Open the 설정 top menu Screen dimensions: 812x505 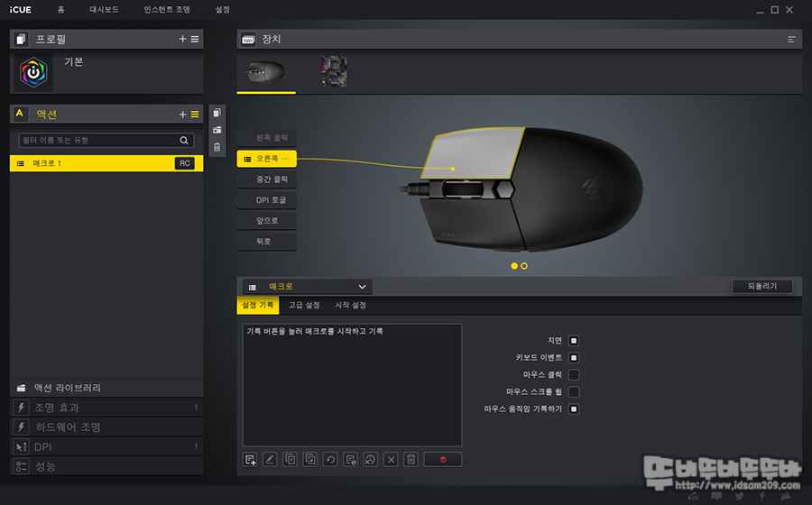pos(222,10)
